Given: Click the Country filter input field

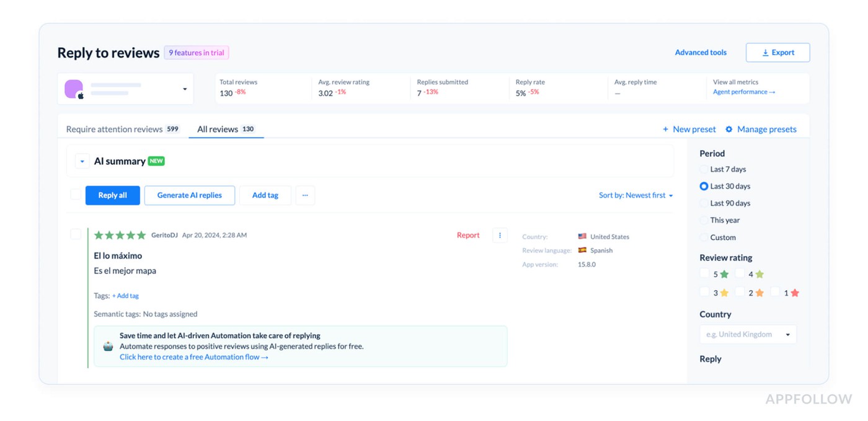Looking at the screenshot, I should (x=744, y=334).
